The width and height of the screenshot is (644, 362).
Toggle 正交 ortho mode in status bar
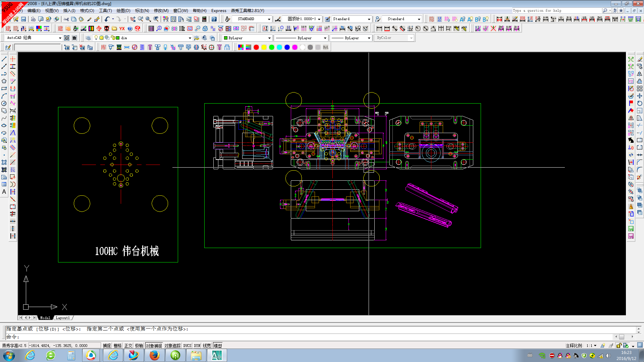coord(128,346)
